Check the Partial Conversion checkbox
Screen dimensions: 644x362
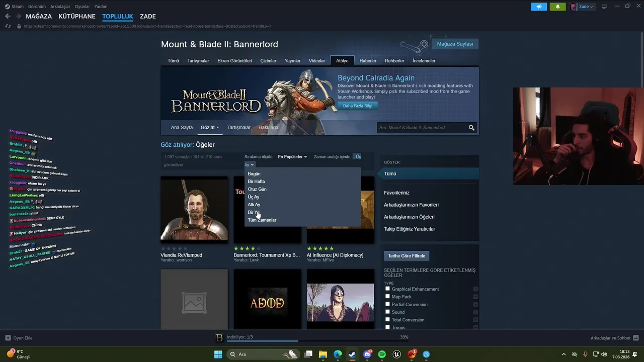click(x=387, y=304)
